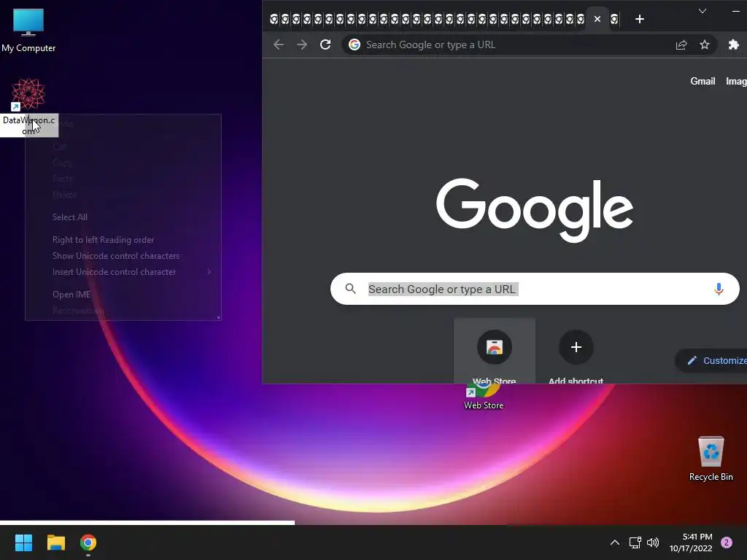
Task: Click the Add shortcut tile
Action: pyautogui.click(x=576, y=351)
